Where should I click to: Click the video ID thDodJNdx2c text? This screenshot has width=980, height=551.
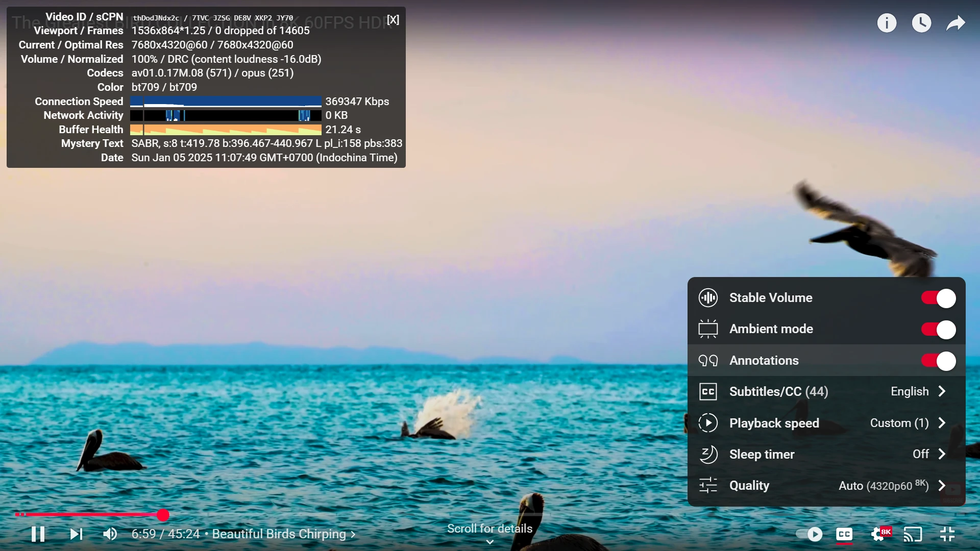pyautogui.click(x=156, y=18)
